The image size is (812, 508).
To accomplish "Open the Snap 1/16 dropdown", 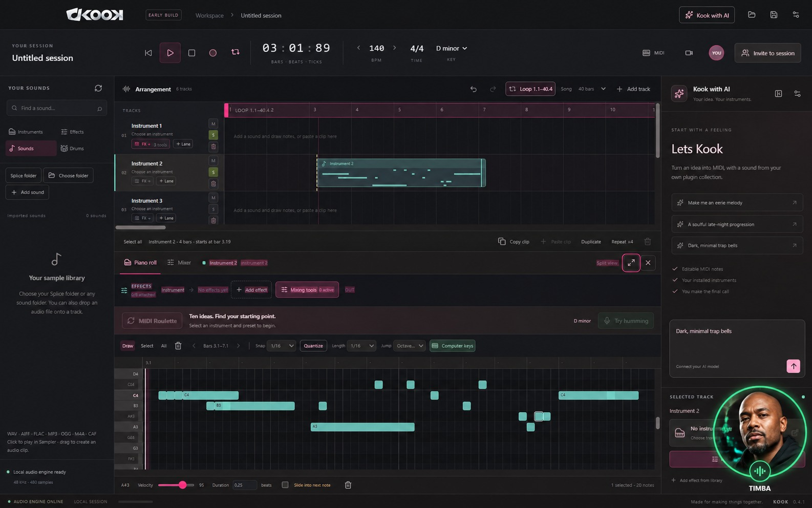I will [282, 346].
